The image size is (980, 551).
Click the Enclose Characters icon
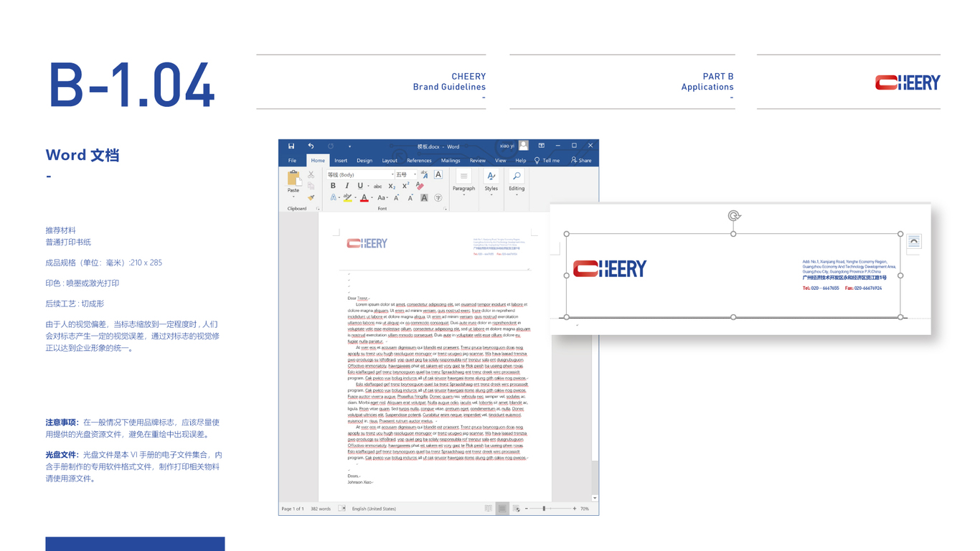438,197
